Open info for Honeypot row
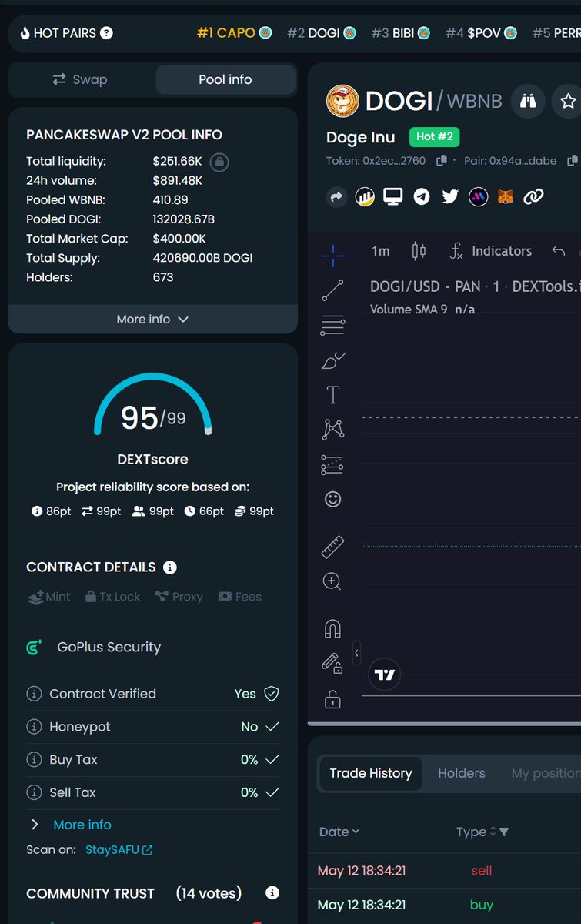Image resolution: width=581 pixels, height=924 pixels. point(34,727)
